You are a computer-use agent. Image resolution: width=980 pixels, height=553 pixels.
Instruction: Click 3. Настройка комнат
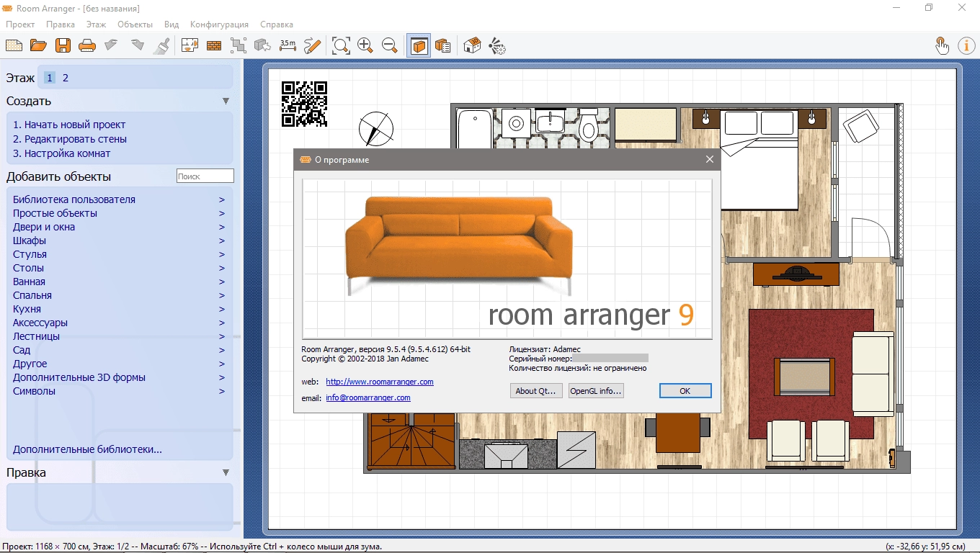(x=62, y=153)
